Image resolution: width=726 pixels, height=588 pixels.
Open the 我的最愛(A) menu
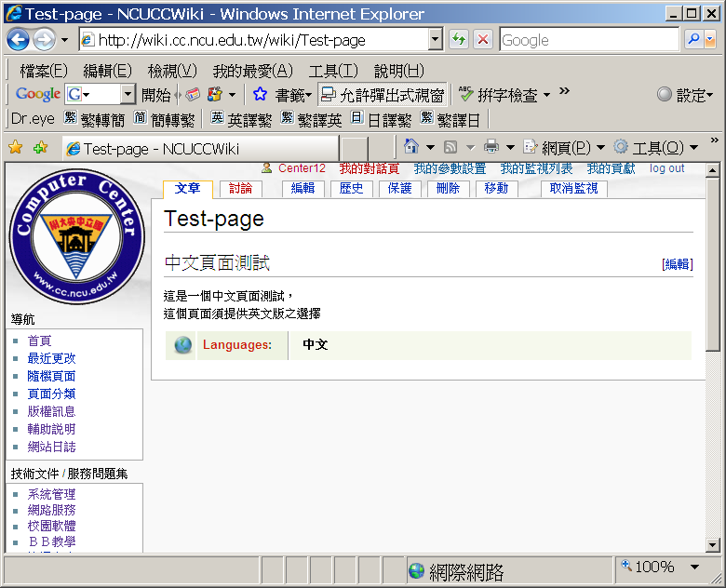[252, 71]
